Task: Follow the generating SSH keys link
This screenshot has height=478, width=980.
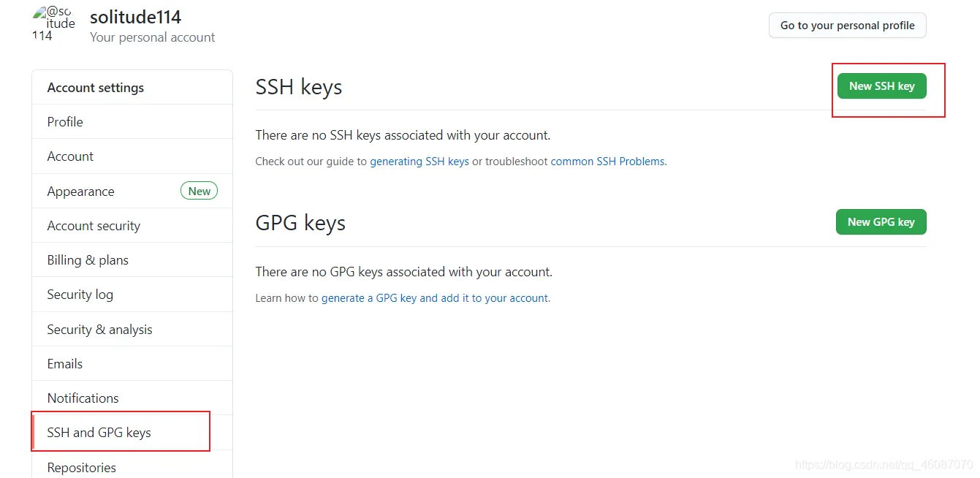Action: tap(419, 162)
